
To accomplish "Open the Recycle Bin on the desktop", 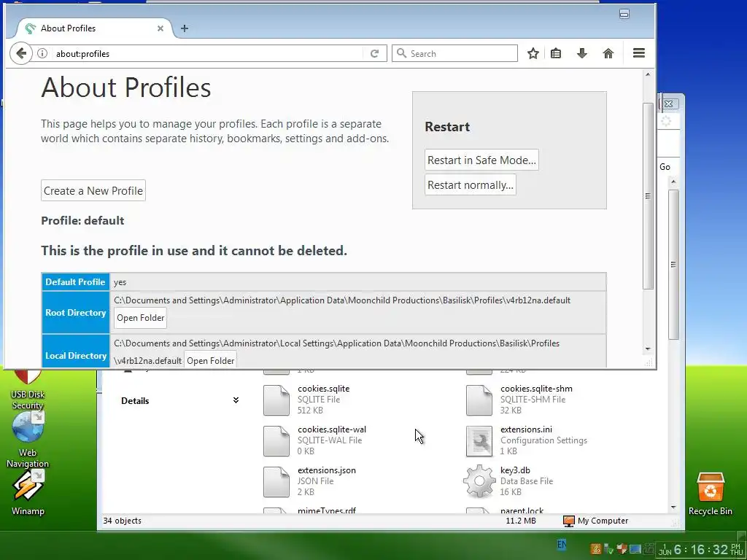I will tap(710, 494).
